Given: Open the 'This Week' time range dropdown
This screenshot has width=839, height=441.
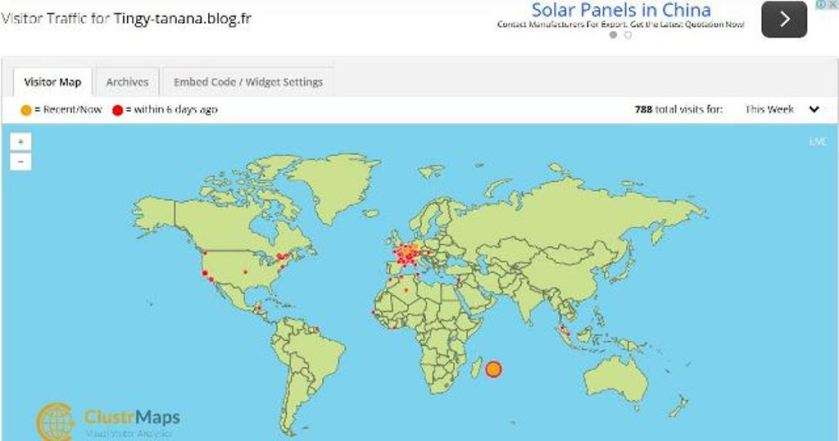Looking at the screenshot, I should [770, 109].
